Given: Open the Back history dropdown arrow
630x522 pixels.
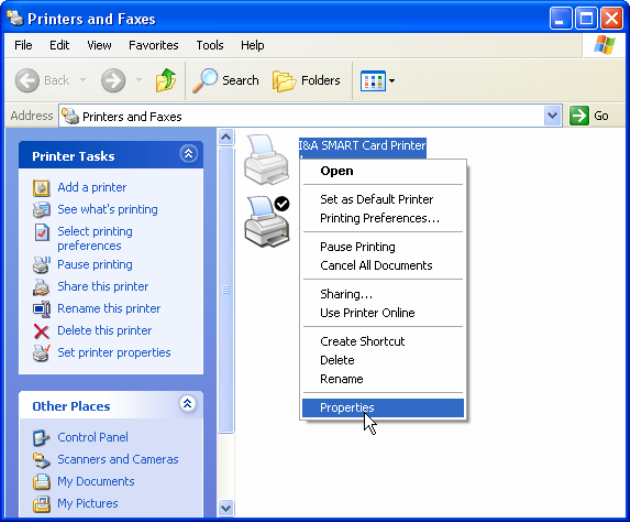Looking at the screenshot, I should click(x=83, y=80).
